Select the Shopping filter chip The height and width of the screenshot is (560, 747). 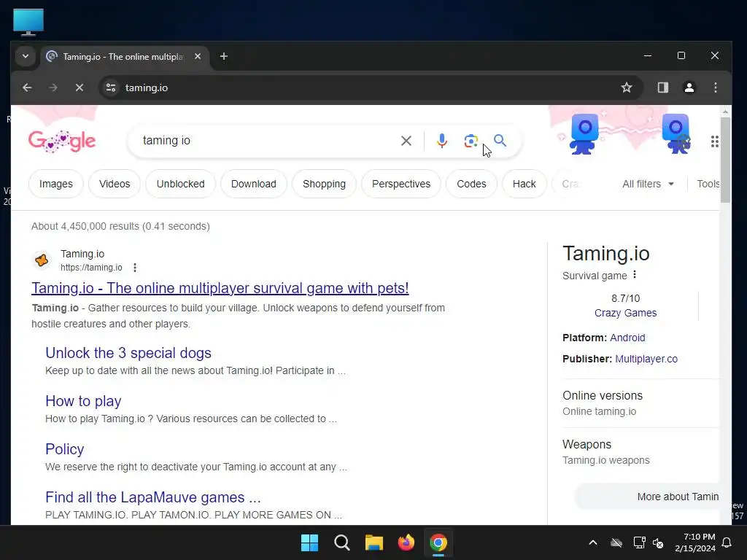coord(324,184)
